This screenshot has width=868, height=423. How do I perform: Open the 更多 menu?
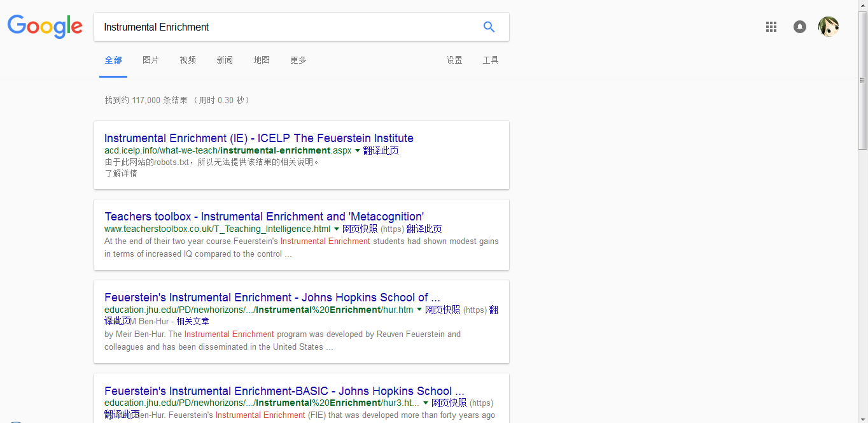click(x=298, y=60)
